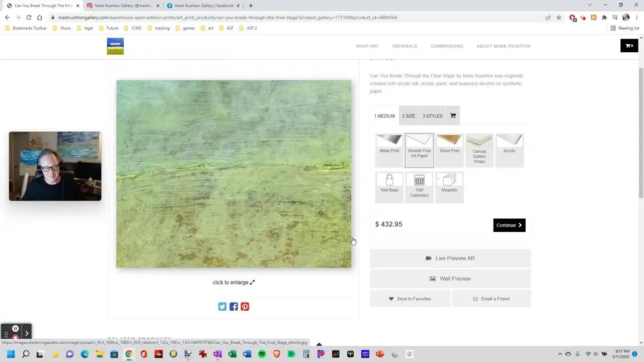Image resolution: width=644 pixels, height=362 pixels.
Task: Launch Live Preview AR
Action: 450,258
